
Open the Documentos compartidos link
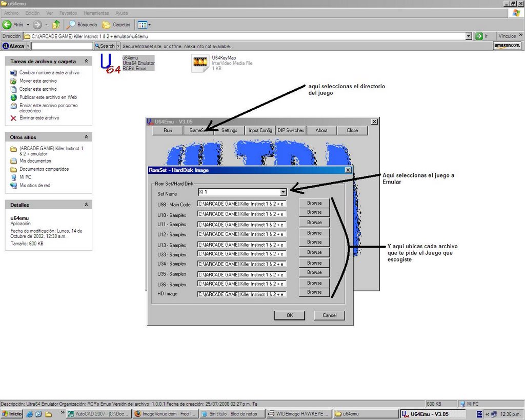tap(44, 169)
